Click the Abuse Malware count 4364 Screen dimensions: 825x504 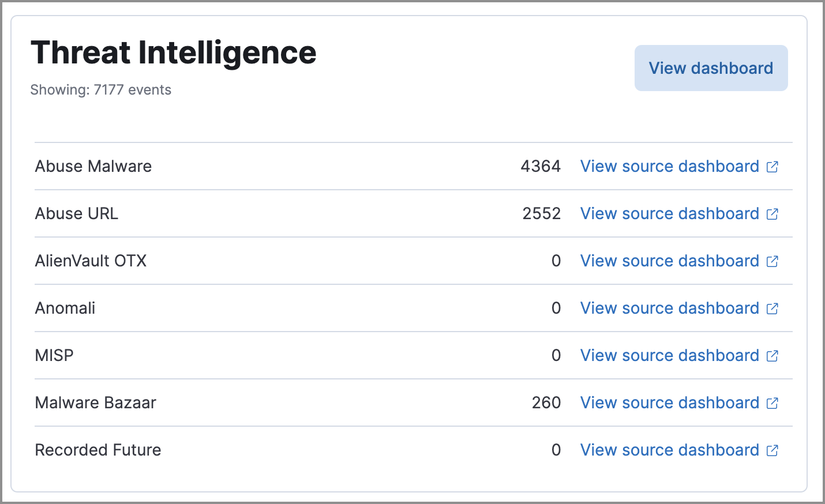pyautogui.click(x=541, y=167)
